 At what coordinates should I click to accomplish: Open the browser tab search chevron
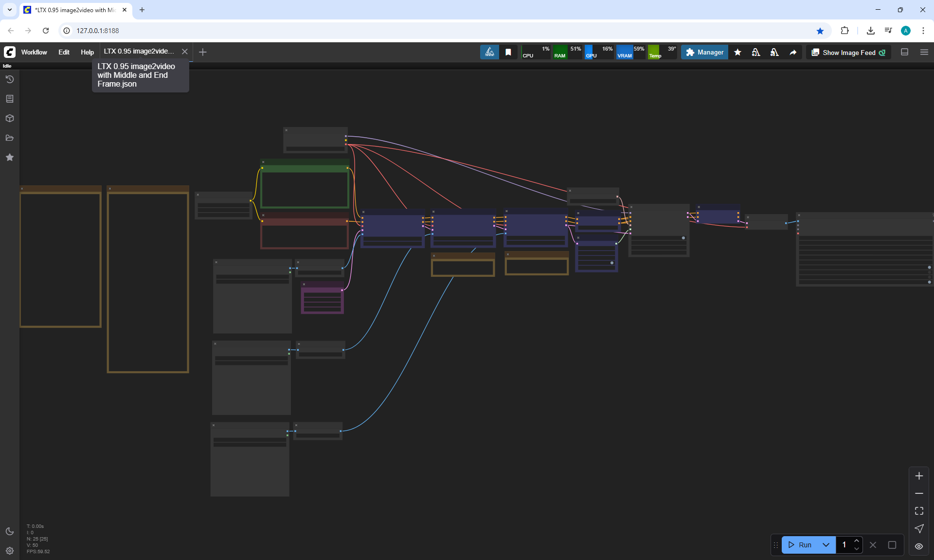[9, 10]
